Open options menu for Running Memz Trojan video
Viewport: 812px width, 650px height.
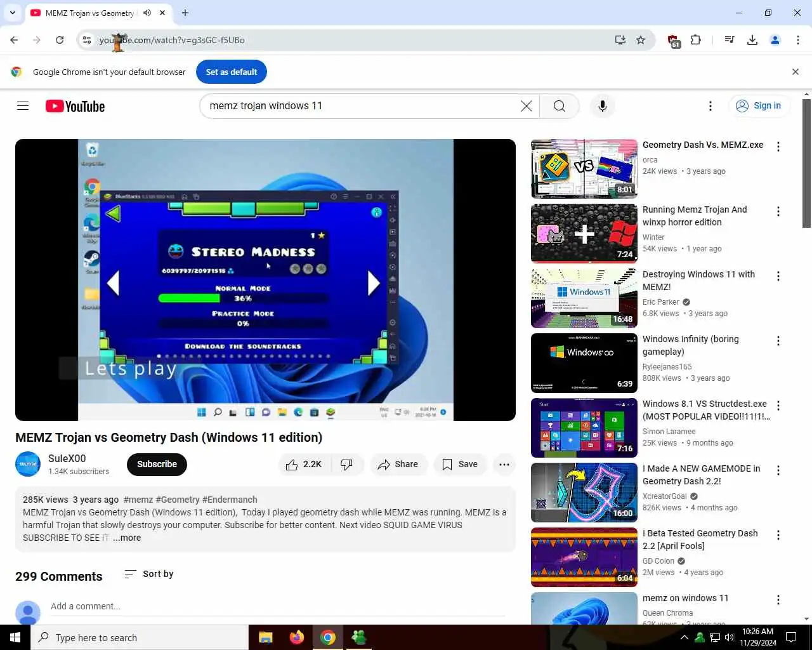(778, 211)
